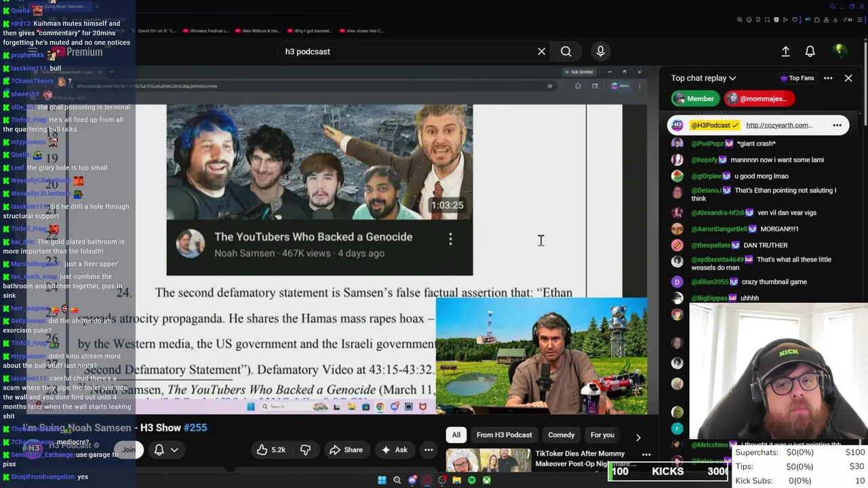Expand the notification bell dropdown next to Join
868x488 pixels.
174,450
